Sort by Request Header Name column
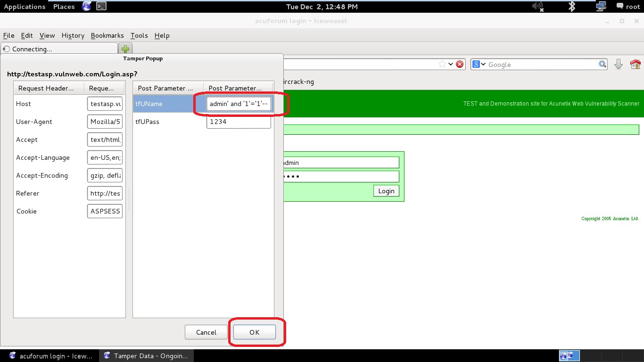This screenshot has width=644, height=362. 49,88
